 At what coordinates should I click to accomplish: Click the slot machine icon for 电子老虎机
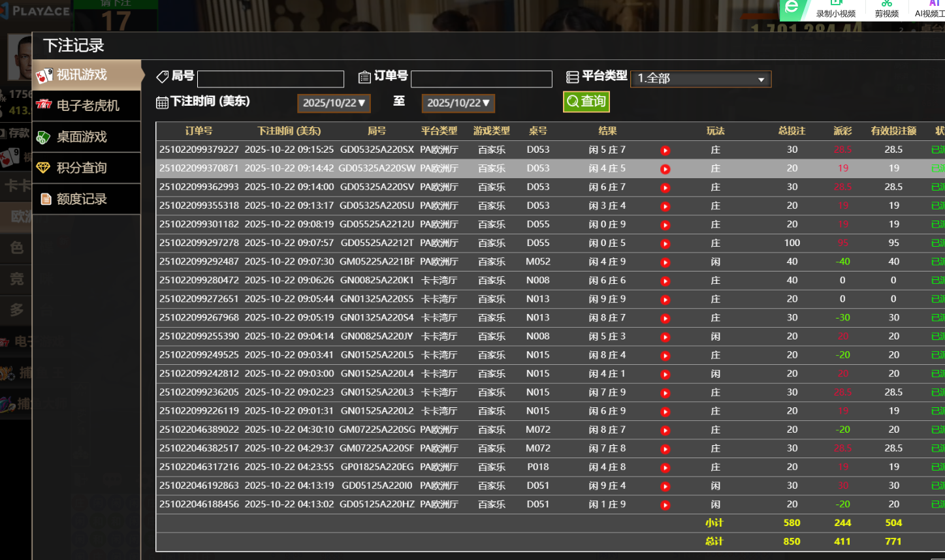pyautogui.click(x=44, y=105)
